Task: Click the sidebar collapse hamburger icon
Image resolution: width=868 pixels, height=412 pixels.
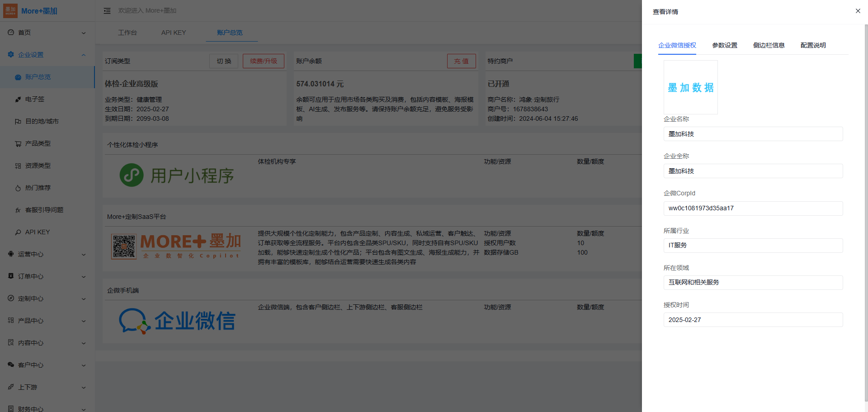Action: coord(107,11)
